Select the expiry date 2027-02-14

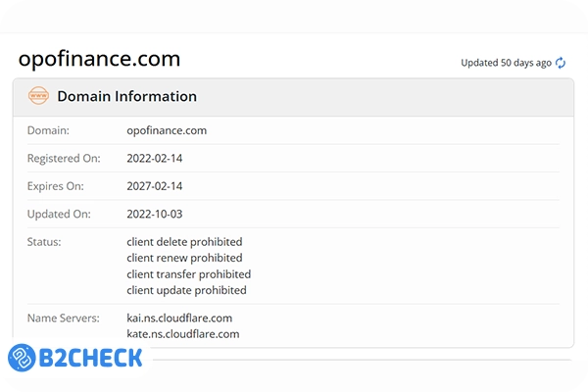tap(157, 186)
